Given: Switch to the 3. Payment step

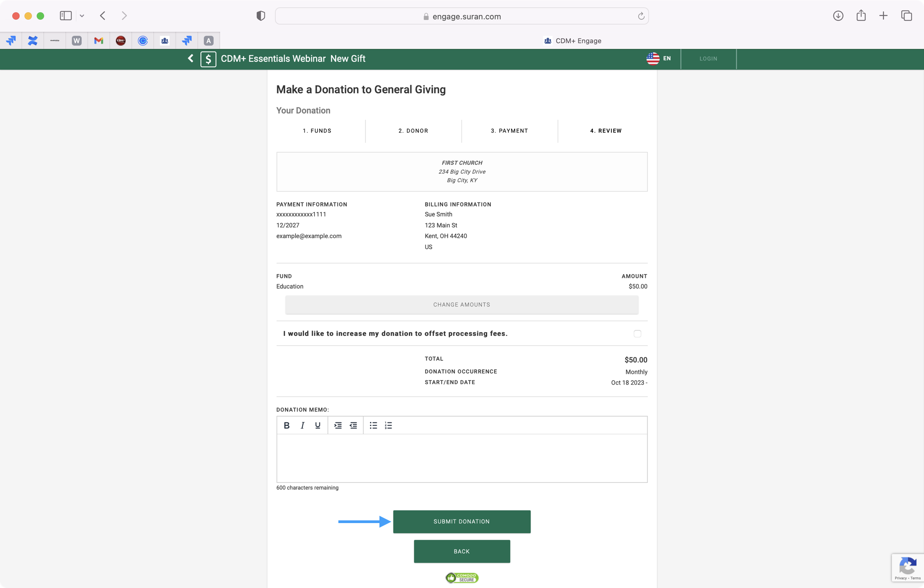Looking at the screenshot, I should coord(509,131).
